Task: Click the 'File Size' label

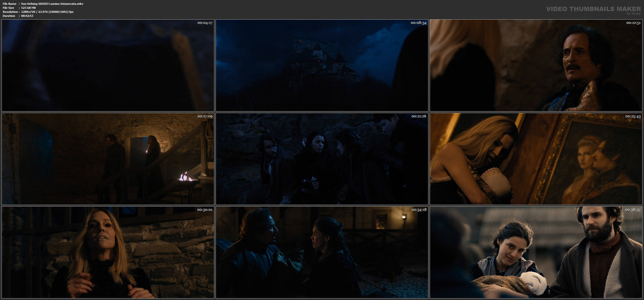Action: tap(9, 8)
